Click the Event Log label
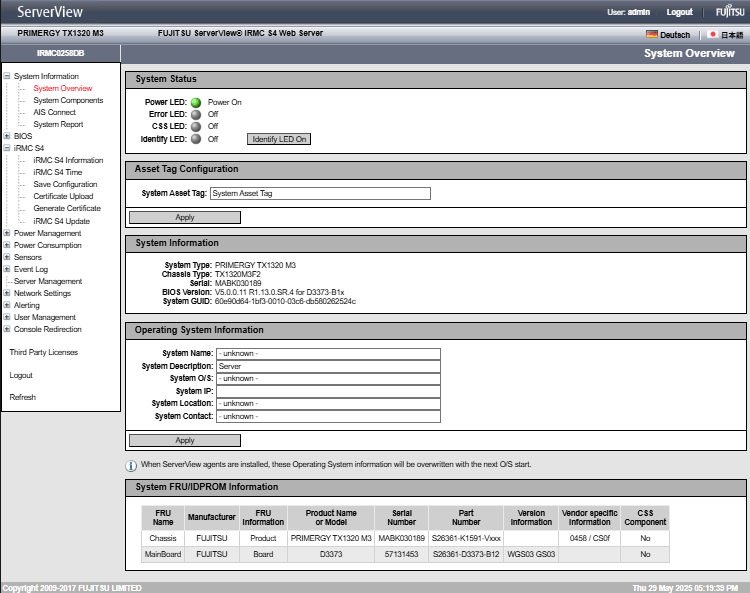Image resolution: width=750 pixels, height=593 pixels. tap(31, 269)
